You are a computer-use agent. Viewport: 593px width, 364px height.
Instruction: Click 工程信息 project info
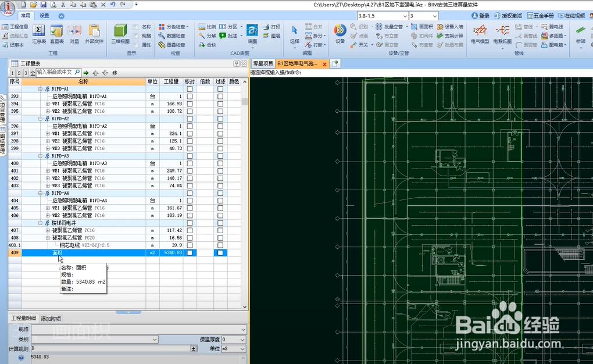tap(15, 27)
